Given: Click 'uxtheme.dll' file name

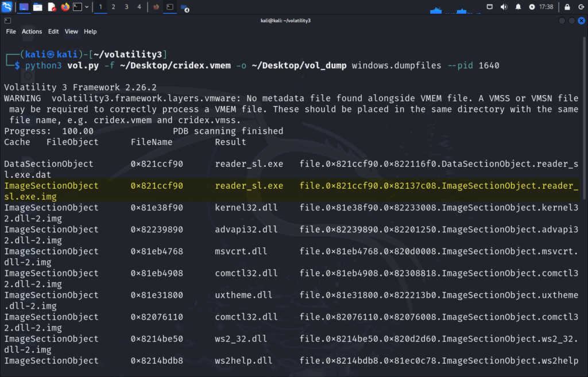Looking at the screenshot, I should [x=243, y=296].
